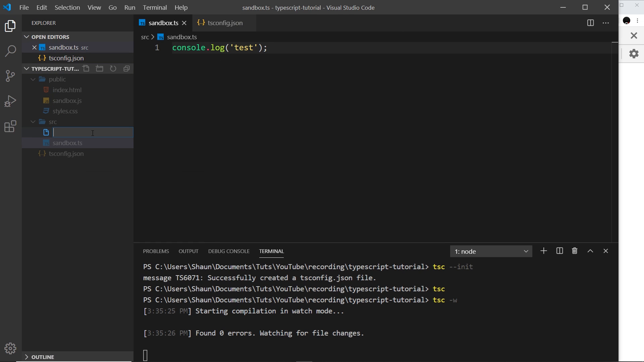Viewport: 644px width, 362px height.
Task: Close sandbox.ts in Open Editors list
Action: (x=34, y=47)
